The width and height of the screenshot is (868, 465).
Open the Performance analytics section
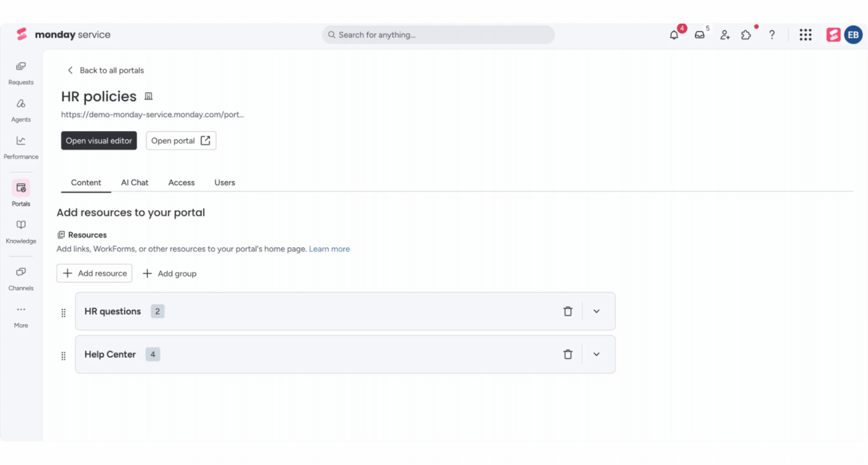[21, 148]
